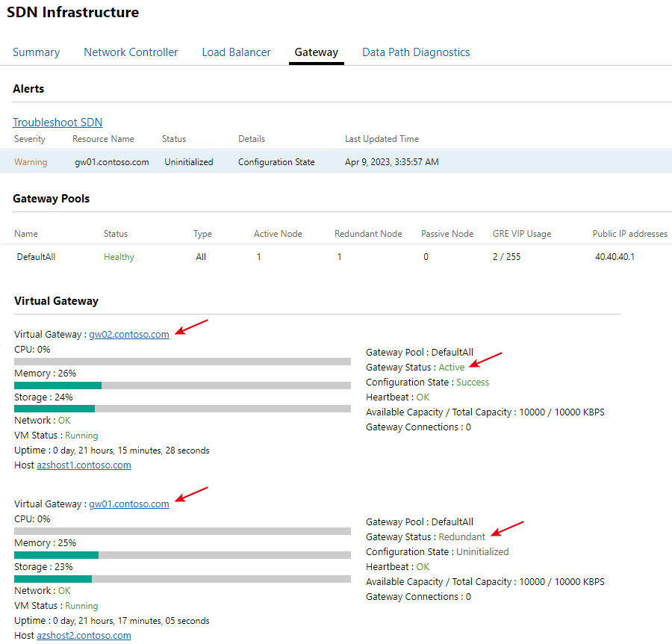Select the DefaultAll gateway pool row
Image resolution: width=672 pixels, height=644 pixels.
pyautogui.click(x=336, y=257)
